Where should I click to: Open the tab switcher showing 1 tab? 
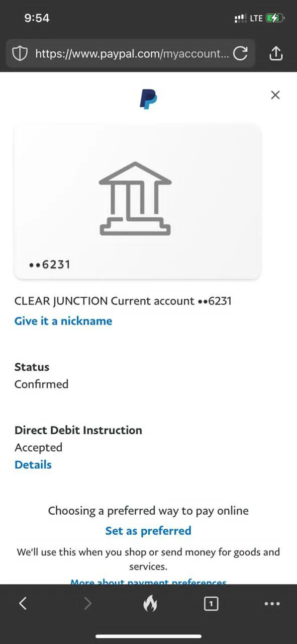click(x=211, y=603)
